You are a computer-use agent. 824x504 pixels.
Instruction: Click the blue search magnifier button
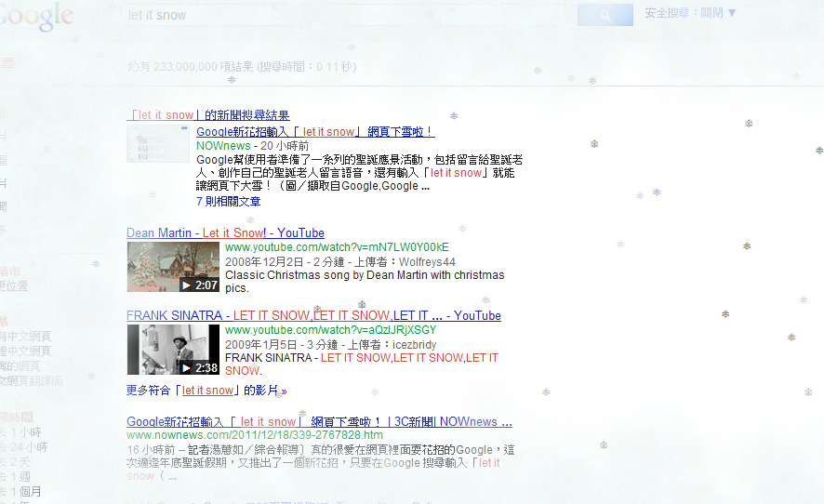pyautogui.click(x=605, y=15)
